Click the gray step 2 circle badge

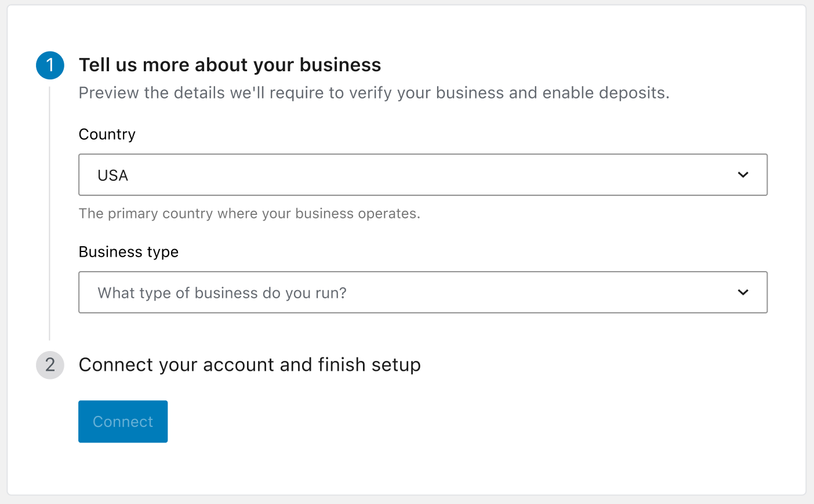[x=50, y=365]
